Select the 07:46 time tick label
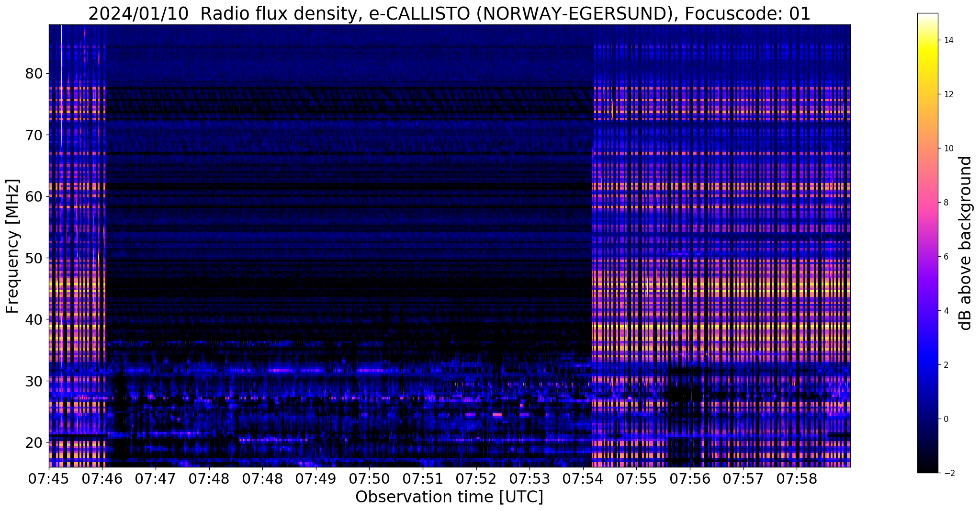Viewport: 980px width, 511px height. [x=102, y=479]
